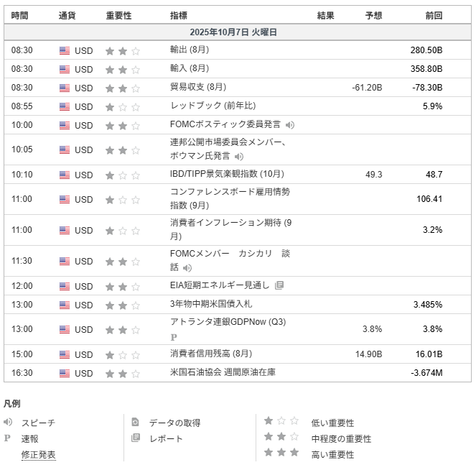Select the 前回 column header
This screenshot has width=476, height=465.
(433, 15)
